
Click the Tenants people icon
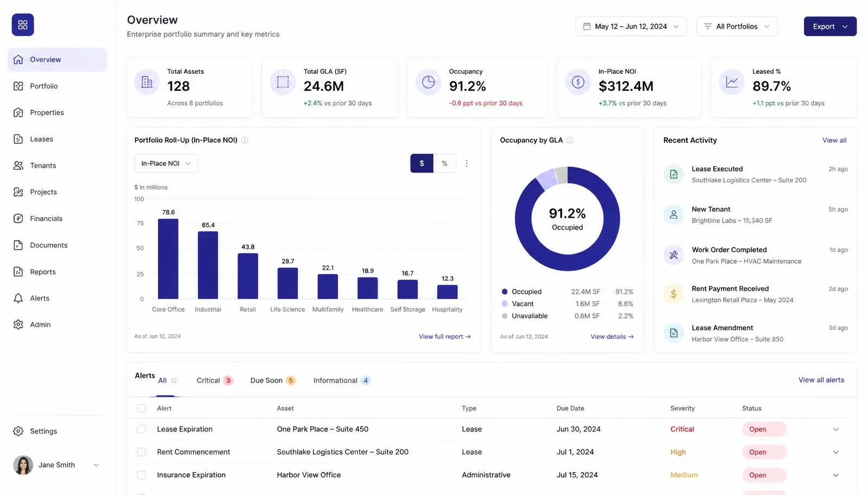18,166
